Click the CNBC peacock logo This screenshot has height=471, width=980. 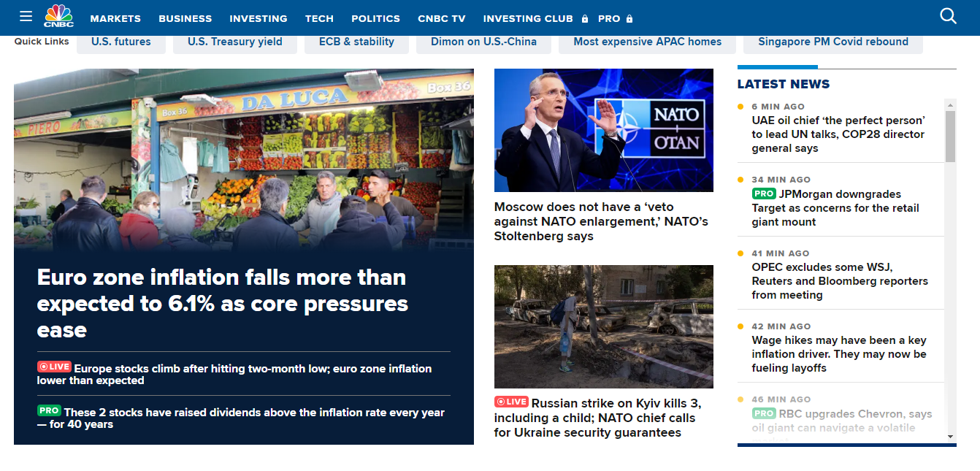click(58, 16)
